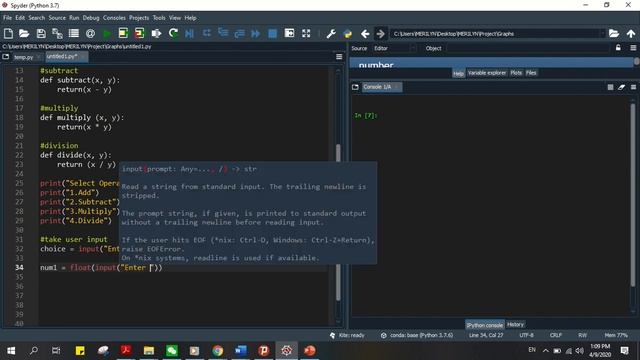This screenshot has height=360, width=640.
Task: Switch to Variable explorer tab
Action: click(x=487, y=73)
